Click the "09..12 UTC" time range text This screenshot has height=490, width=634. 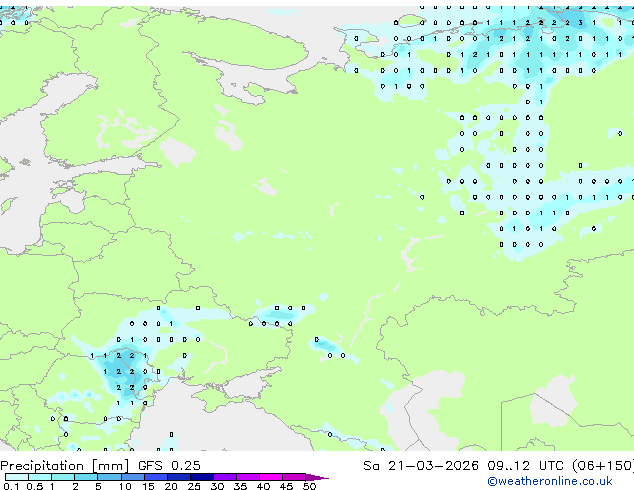pyautogui.click(x=525, y=466)
